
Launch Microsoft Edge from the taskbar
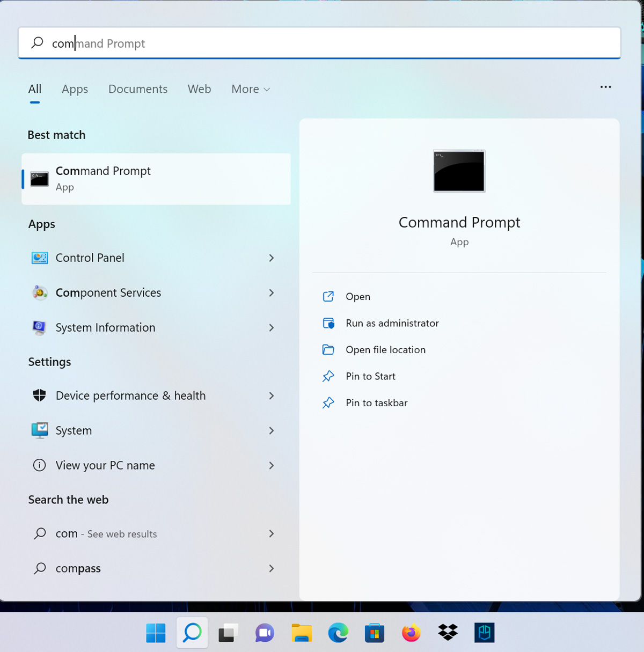(x=338, y=633)
